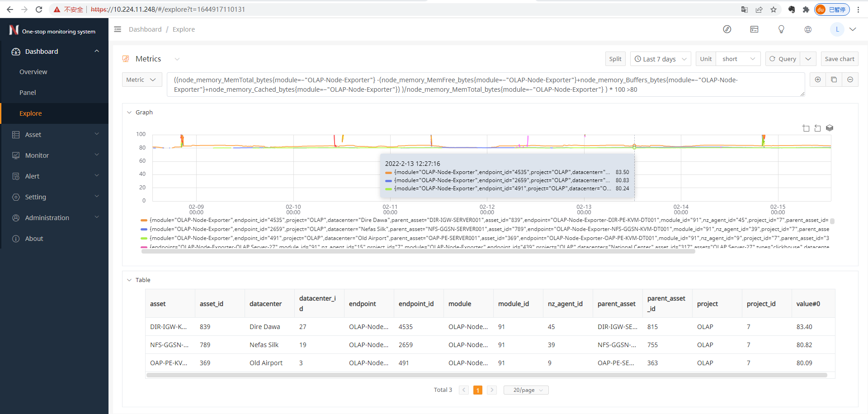Click the stacked layers icon above graph

coord(830,128)
